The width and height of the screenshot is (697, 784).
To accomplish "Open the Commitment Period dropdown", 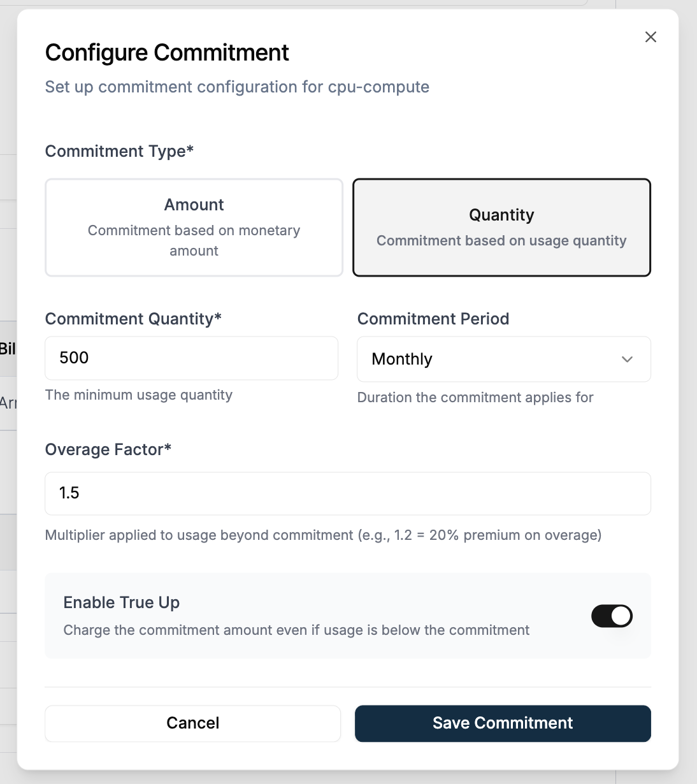I will pos(503,359).
